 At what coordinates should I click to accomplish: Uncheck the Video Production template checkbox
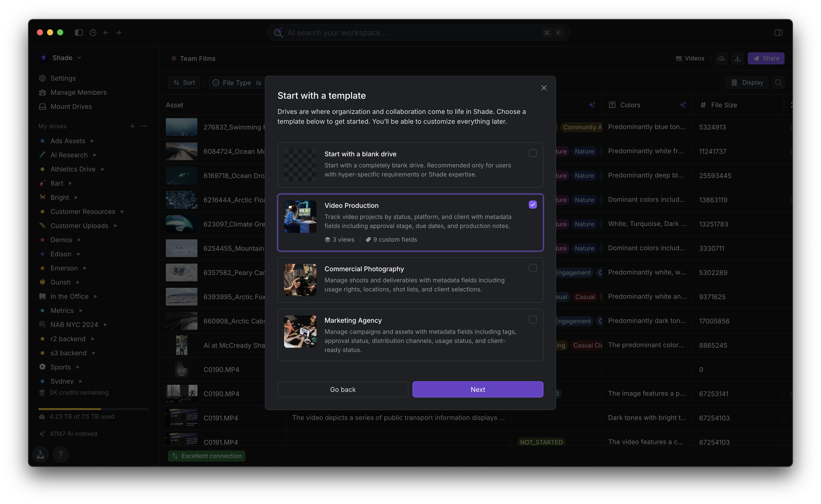coord(533,205)
